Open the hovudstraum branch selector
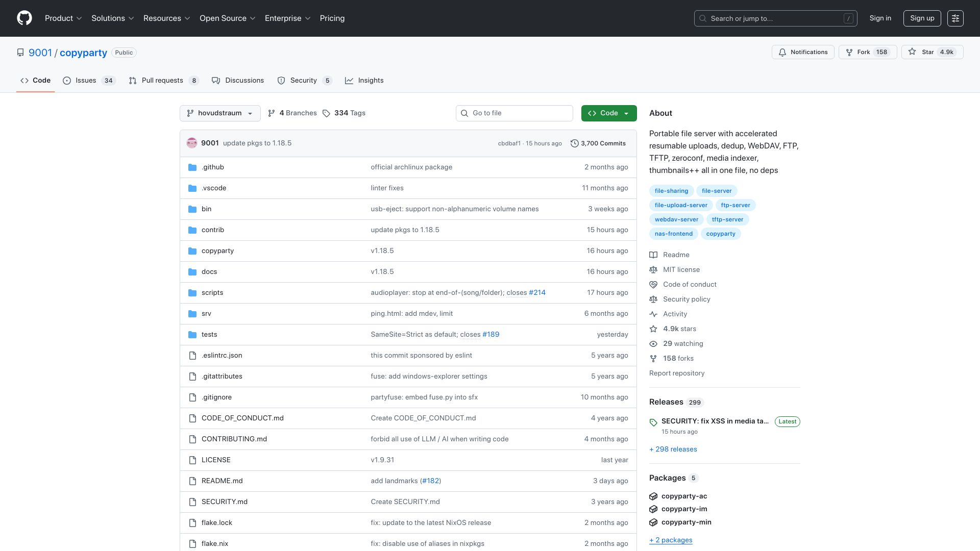980x551 pixels. (220, 113)
